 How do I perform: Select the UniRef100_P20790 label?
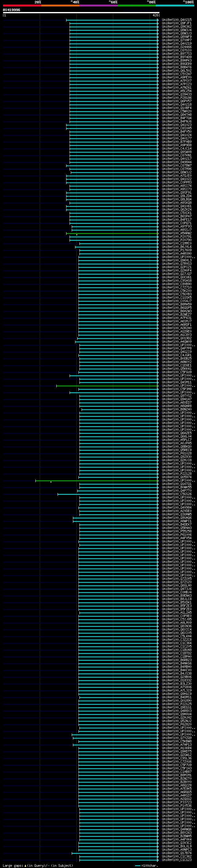[x=177, y=240]
